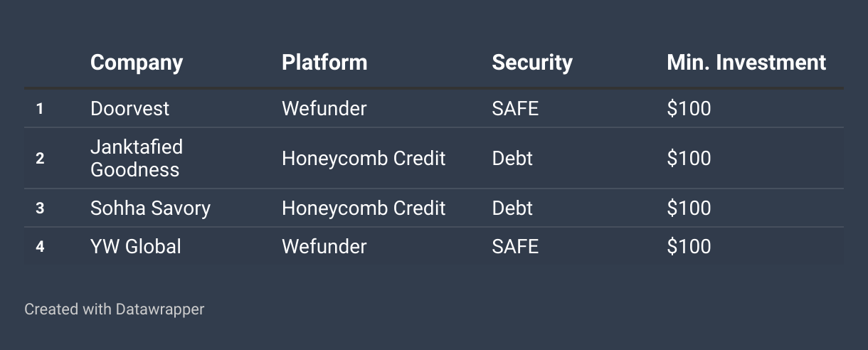This screenshot has width=868, height=350.
Task: Click the Doorvest company cell
Action: tap(130, 108)
